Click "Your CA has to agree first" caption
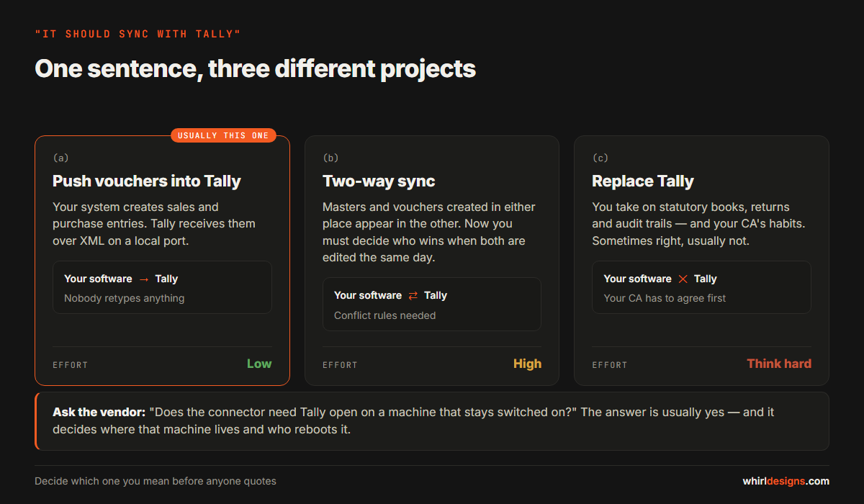864x504 pixels. coord(665,298)
